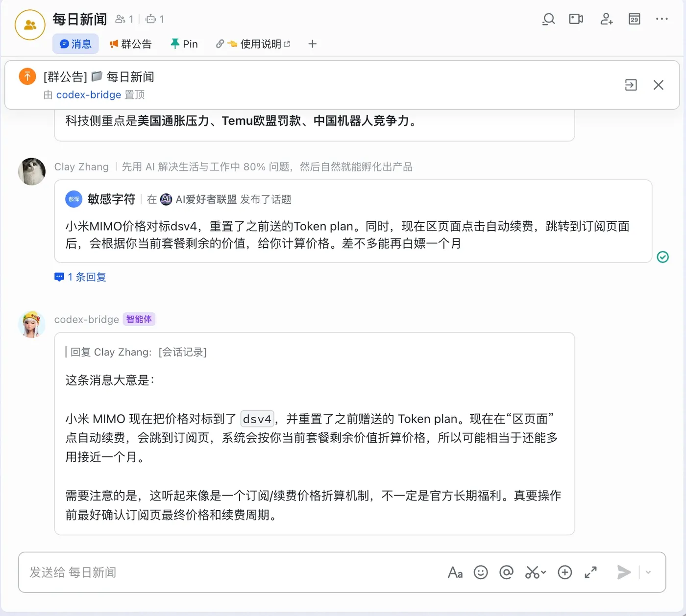Open the emoji picker
Image resolution: width=686 pixels, height=616 pixels.
pos(481,572)
